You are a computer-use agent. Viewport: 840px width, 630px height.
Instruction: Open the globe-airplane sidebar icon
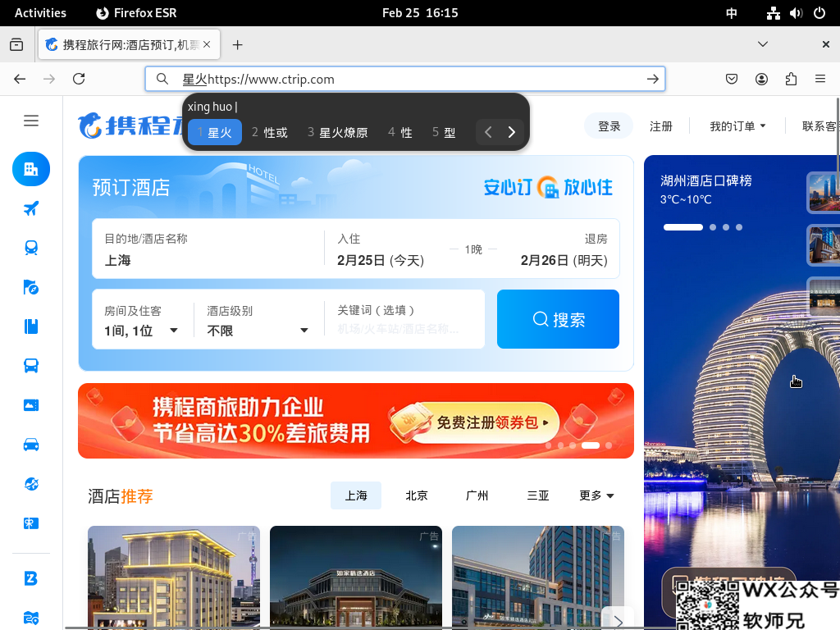coord(31,484)
